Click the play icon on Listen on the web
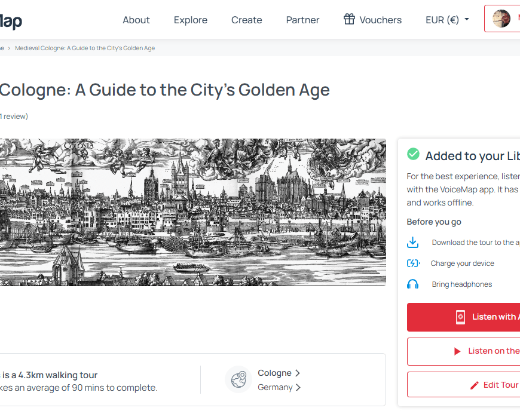 pos(457,351)
